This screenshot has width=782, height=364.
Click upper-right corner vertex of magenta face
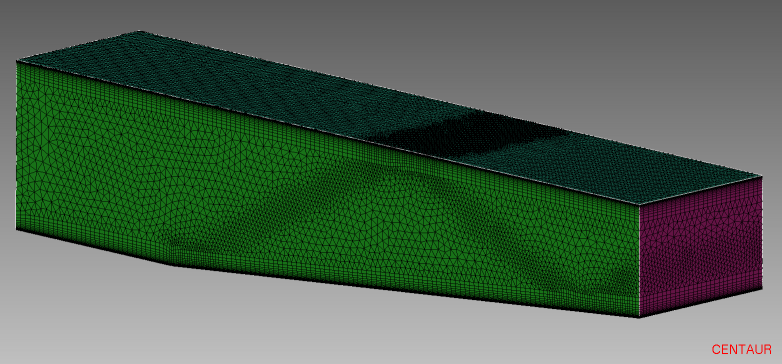tap(762, 176)
